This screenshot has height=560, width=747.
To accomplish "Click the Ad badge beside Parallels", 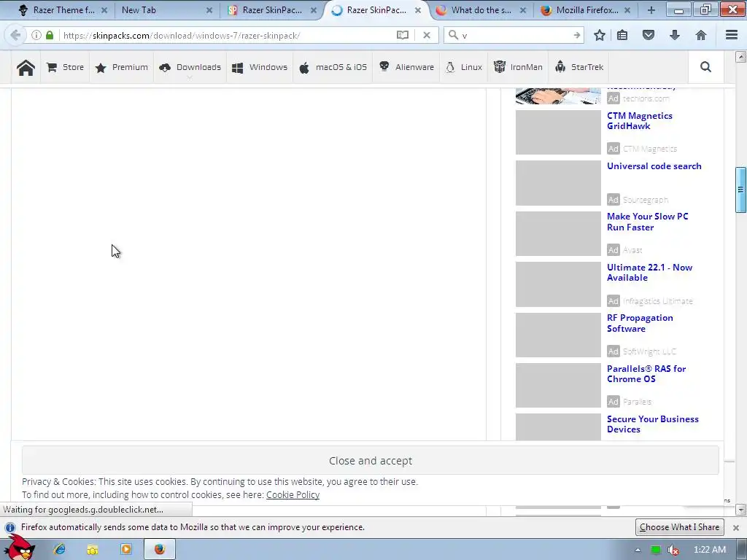I will [613, 402].
